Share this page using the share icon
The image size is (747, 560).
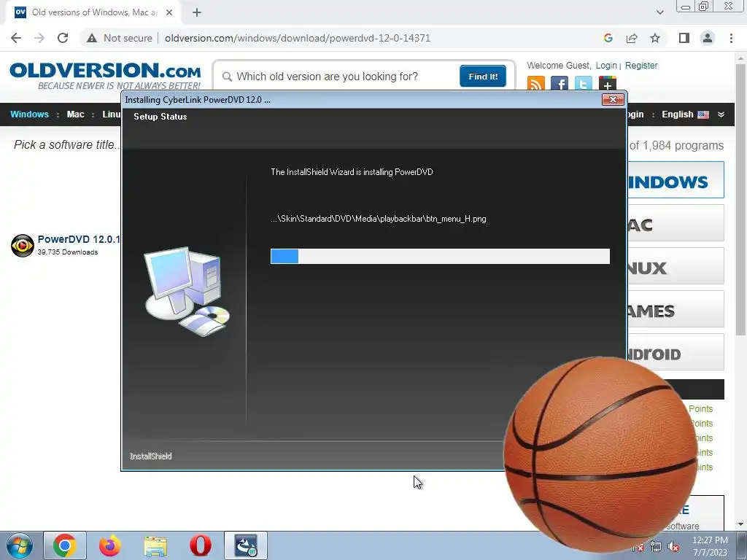tap(632, 38)
